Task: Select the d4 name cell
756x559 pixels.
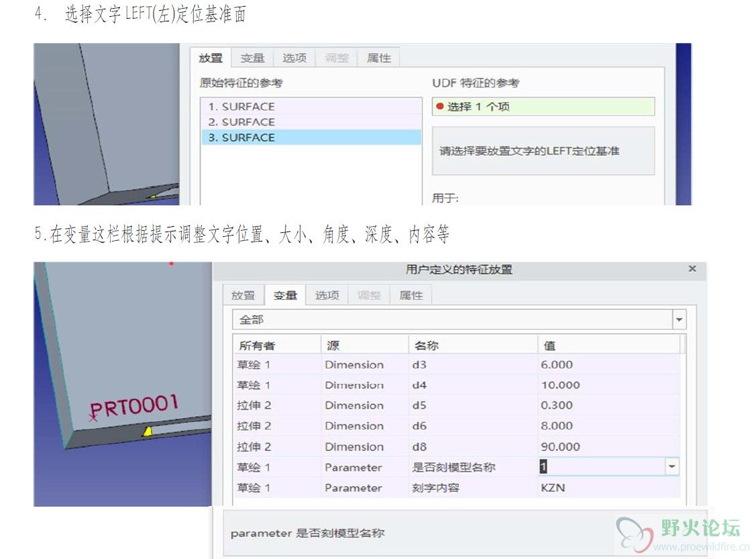Action: pyautogui.click(x=474, y=385)
